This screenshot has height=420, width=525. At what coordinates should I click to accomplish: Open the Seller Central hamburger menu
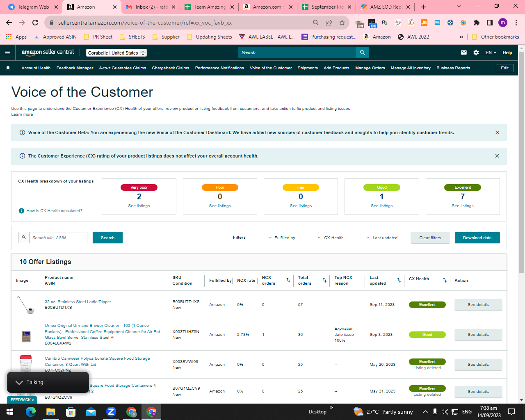click(8, 52)
